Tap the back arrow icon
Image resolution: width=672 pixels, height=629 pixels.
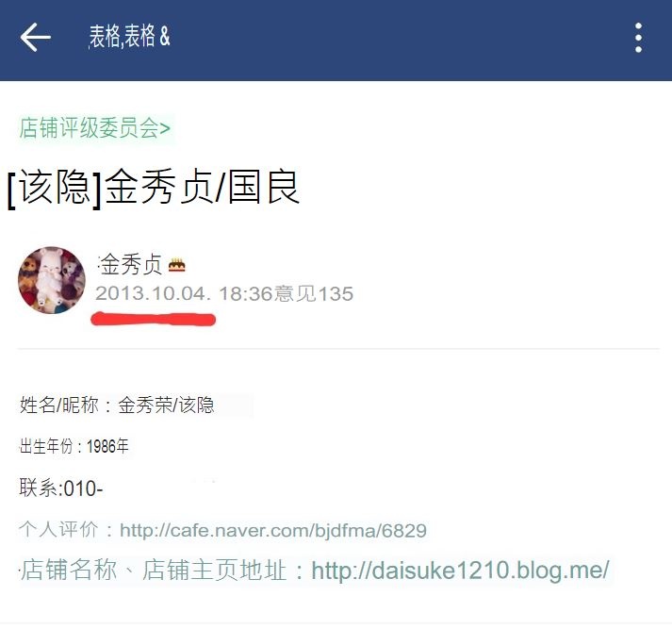pyautogui.click(x=36, y=38)
